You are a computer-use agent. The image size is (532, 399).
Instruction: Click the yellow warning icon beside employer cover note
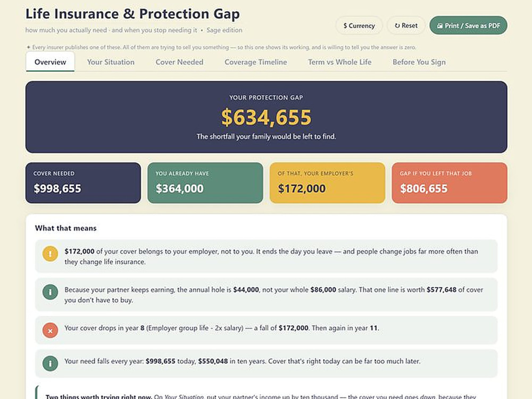[x=50, y=254]
